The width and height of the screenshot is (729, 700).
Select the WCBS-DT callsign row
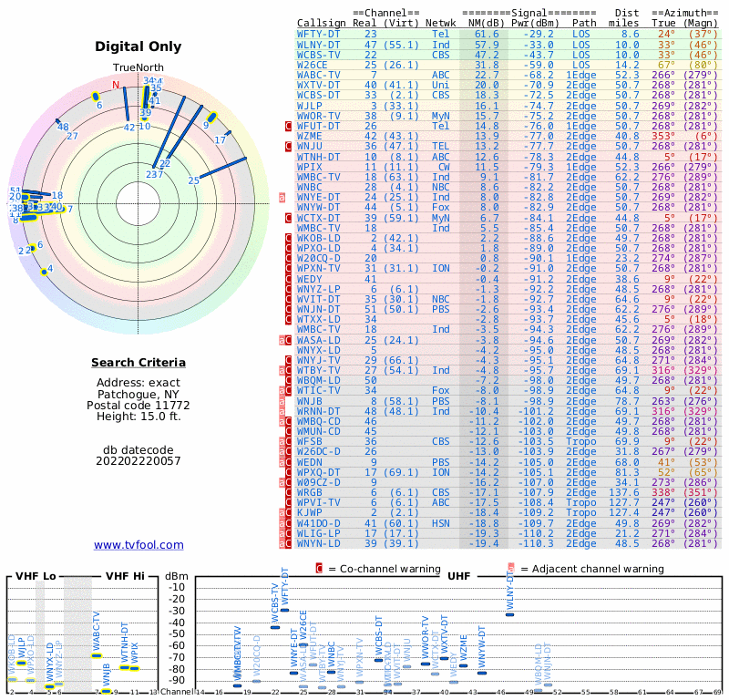(x=318, y=96)
